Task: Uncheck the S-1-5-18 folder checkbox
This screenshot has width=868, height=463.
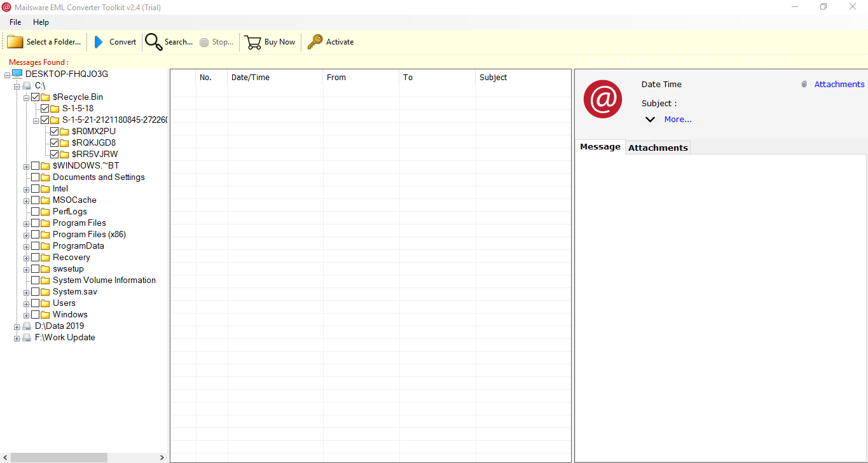Action: (x=45, y=108)
